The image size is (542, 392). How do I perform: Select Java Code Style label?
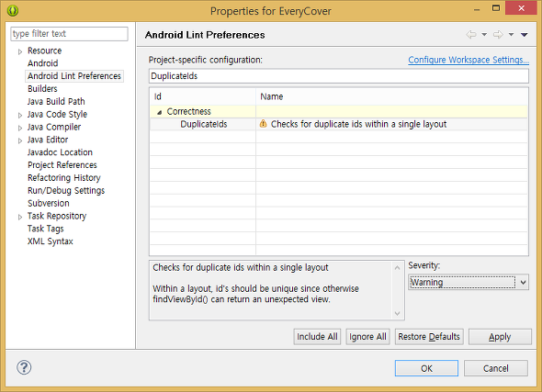[57, 114]
